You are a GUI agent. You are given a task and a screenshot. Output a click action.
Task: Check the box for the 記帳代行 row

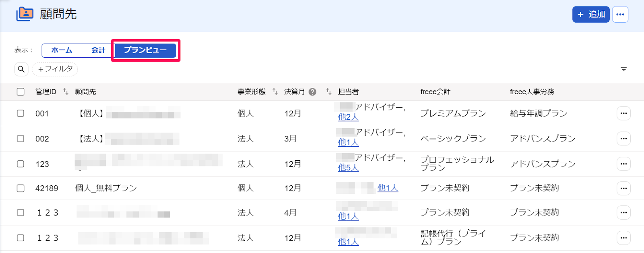21,238
